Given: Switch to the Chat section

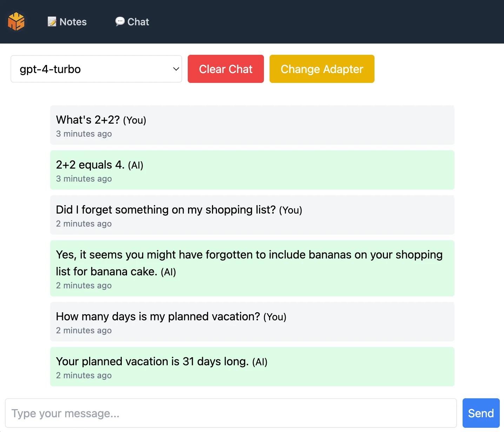Looking at the screenshot, I should click(x=132, y=21).
